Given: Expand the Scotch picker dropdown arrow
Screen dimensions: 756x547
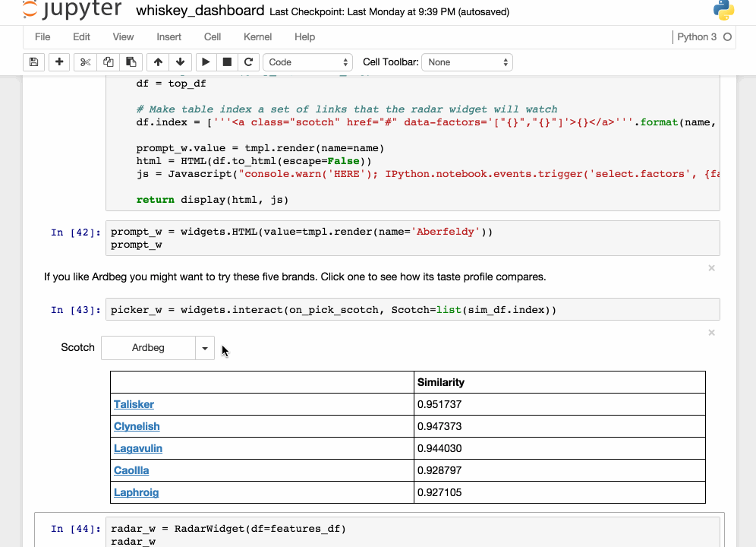Looking at the screenshot, I should click(205, 348).
